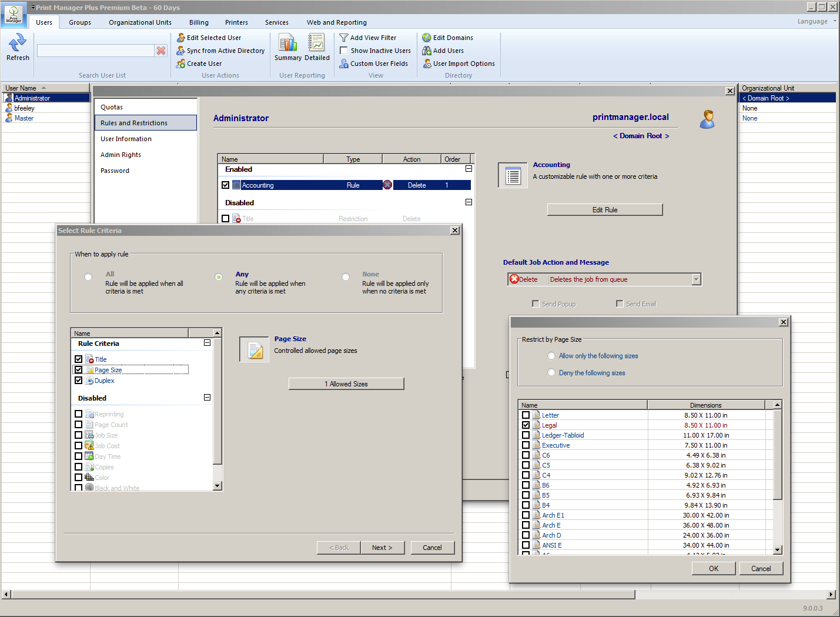The height and width of the screenshot is (617, 840).
Task: Click the Ledger-Tabloid page icon
Action: [536, 435]
